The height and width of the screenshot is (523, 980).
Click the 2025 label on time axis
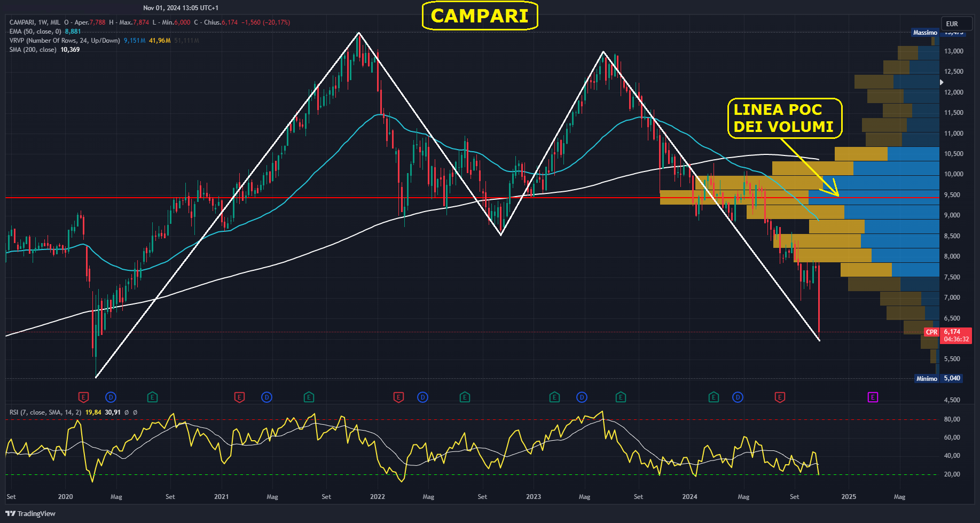point(849,497)
